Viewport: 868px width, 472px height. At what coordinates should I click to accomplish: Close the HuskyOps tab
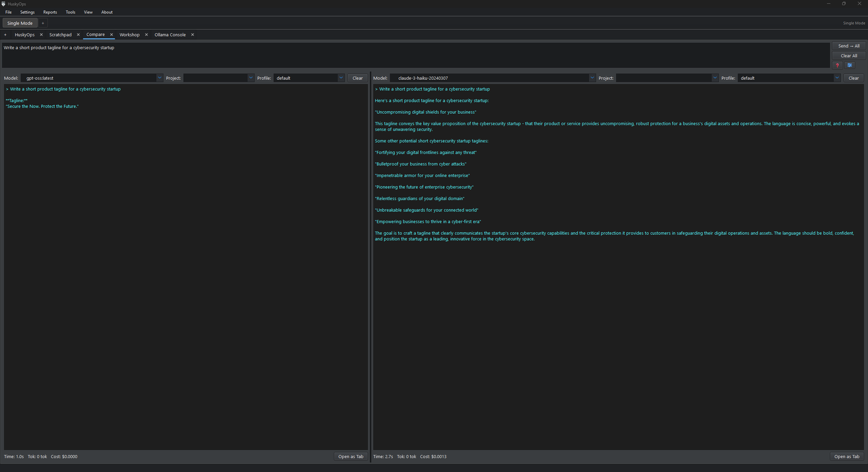point(41,35)
